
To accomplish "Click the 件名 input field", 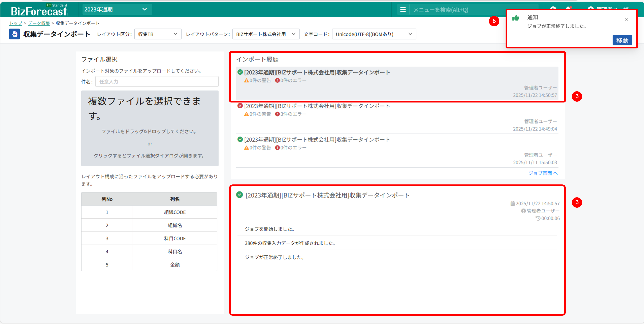I will click(157, 82).
